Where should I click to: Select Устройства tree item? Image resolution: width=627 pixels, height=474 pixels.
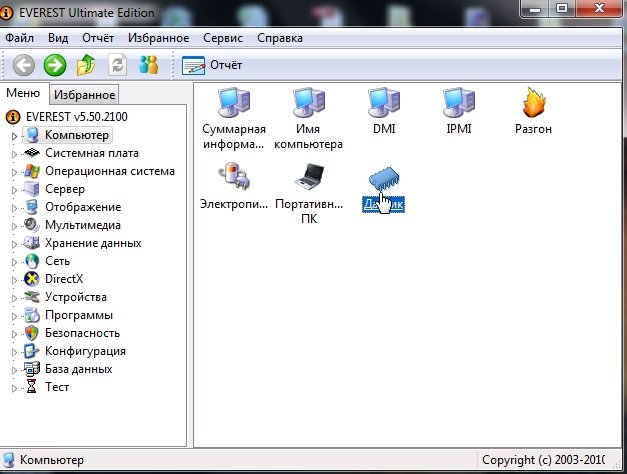[66, 297]
